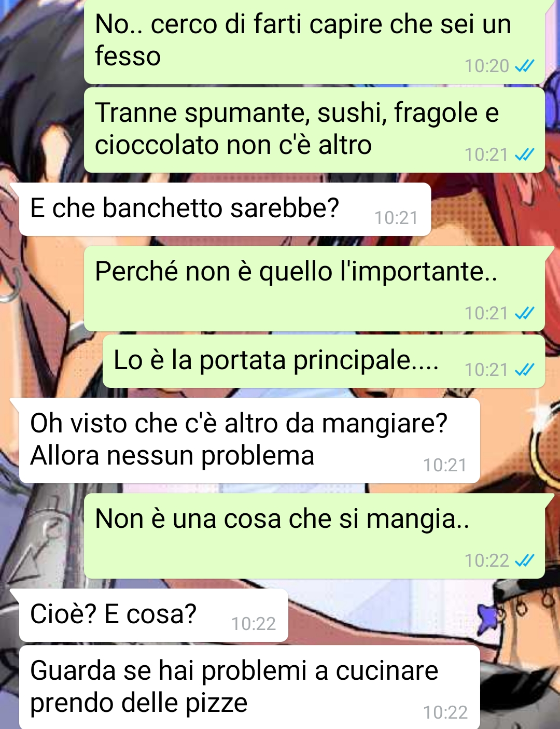Tap the blue ticks on the 'Perché non è quello' message
Viewport: 560px width, 729px height.
click(x=524, y=313)
